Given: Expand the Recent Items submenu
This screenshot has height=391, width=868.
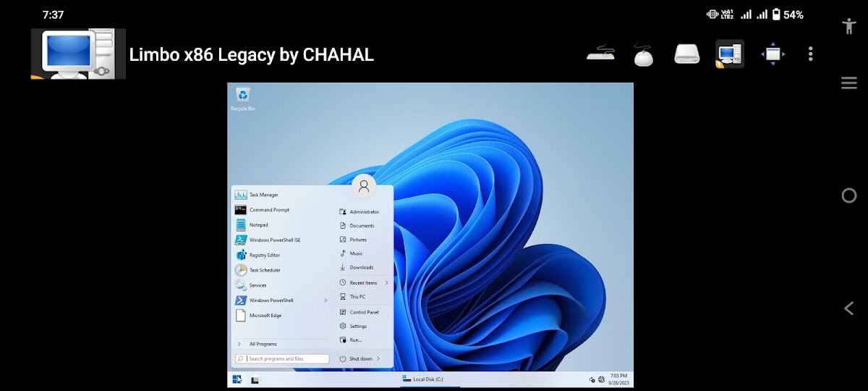Looking at the screenshot, I should [x=386, y=283].
